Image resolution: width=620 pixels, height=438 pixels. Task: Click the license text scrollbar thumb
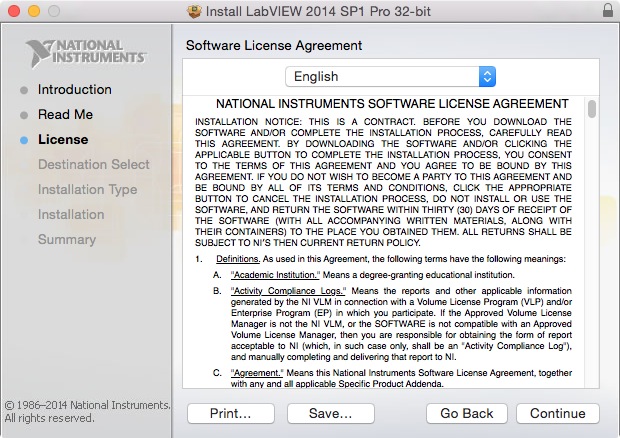[x=592, y=109]
